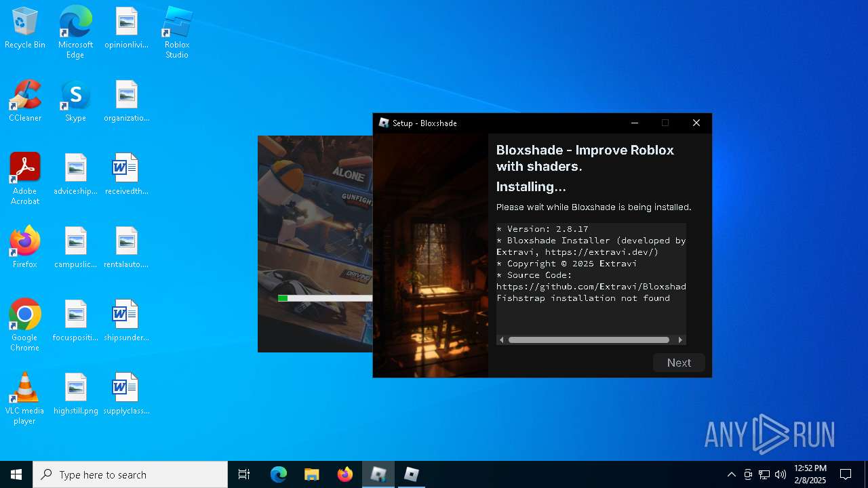Image resolution: width=868 pixels, height=488 pixels.
Task: Click the horizontal scrollbar thumb in install log
Action: (x=589, y=340)
